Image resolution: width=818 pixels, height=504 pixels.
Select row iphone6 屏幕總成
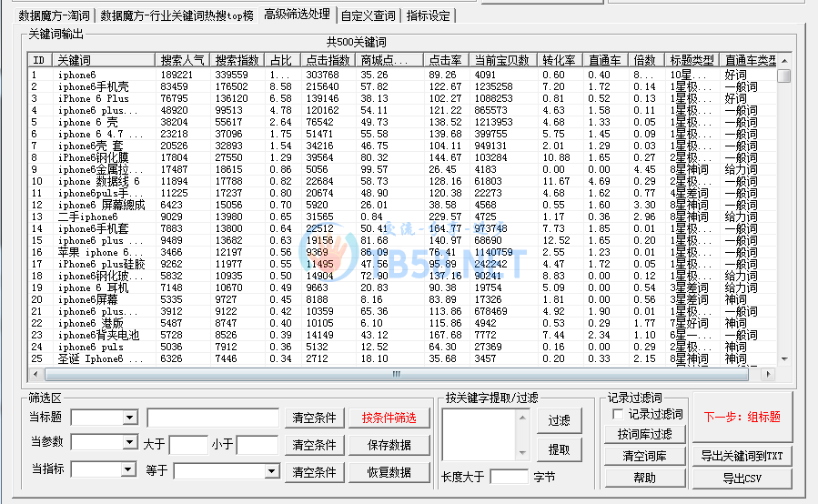(x=402, y=205)
